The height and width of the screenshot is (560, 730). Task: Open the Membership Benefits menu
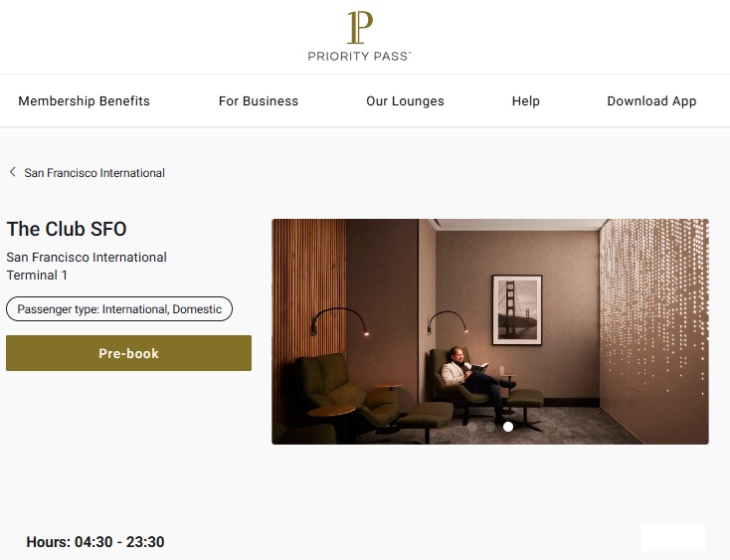tap(84, 101)
